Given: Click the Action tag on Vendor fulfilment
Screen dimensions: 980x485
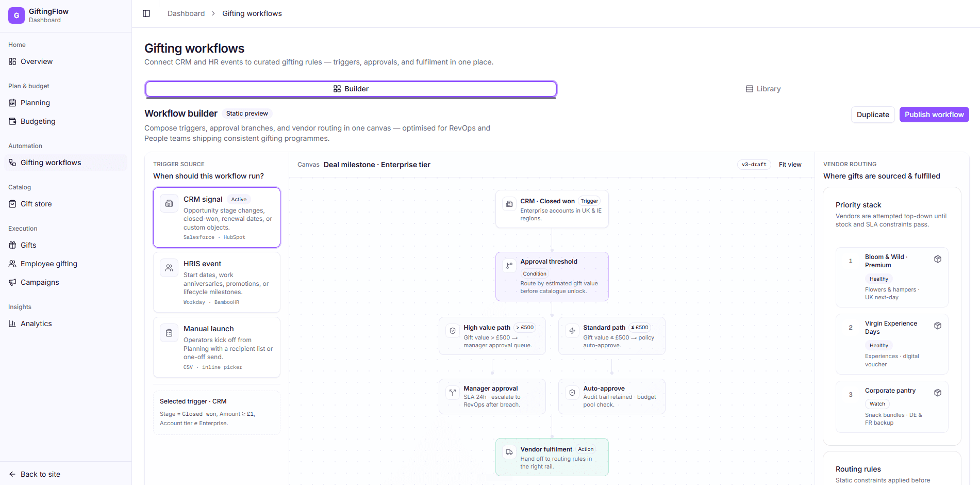Looking at the screenshot, I should (586, 449).
